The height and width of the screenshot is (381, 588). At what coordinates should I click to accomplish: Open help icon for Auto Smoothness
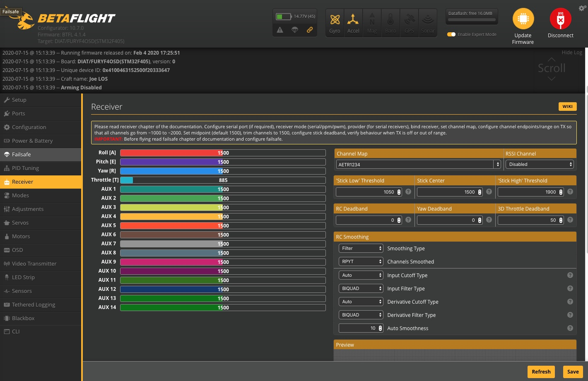click(570, 328)
